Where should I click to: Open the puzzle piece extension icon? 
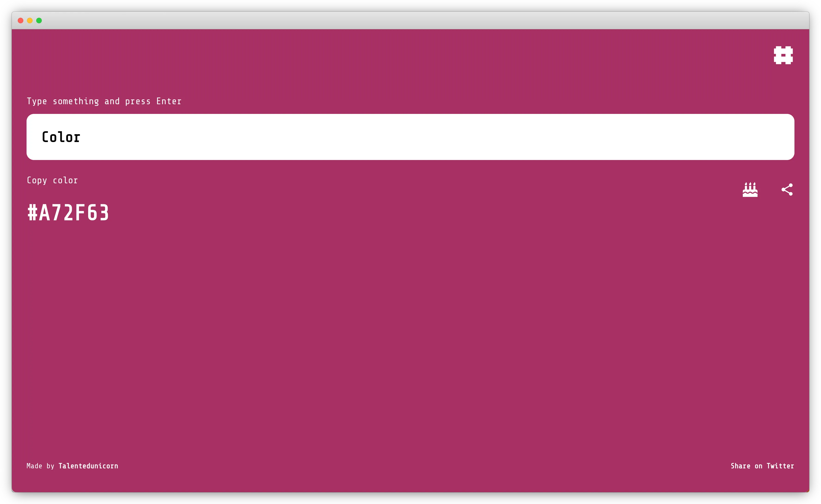pos(783,55)
